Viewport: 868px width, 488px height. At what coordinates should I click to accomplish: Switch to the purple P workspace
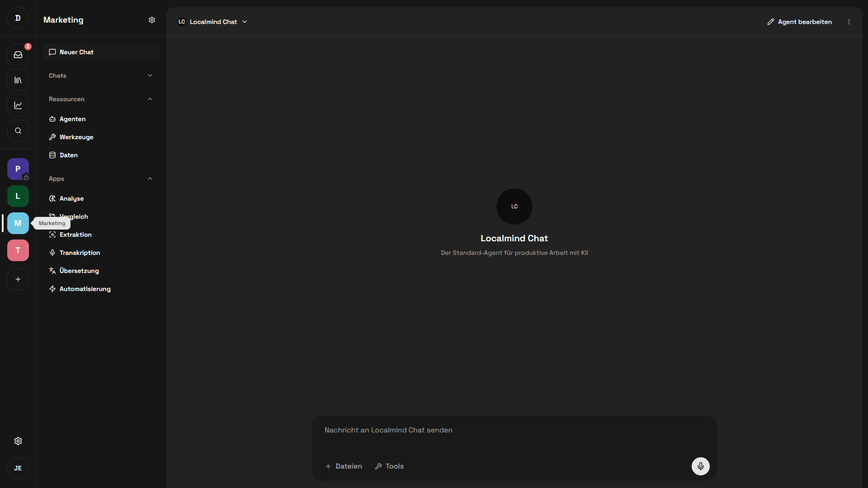pos(18,169)
